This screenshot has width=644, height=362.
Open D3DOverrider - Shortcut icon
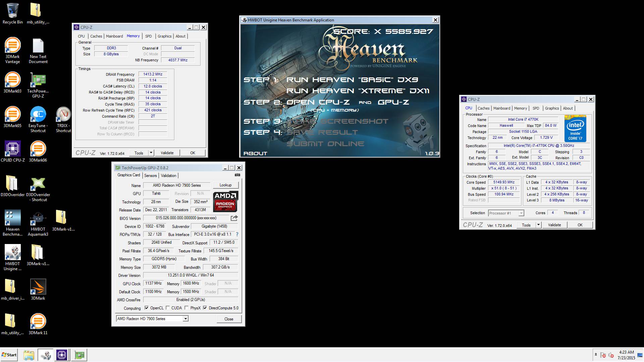(x=38, y=188)
